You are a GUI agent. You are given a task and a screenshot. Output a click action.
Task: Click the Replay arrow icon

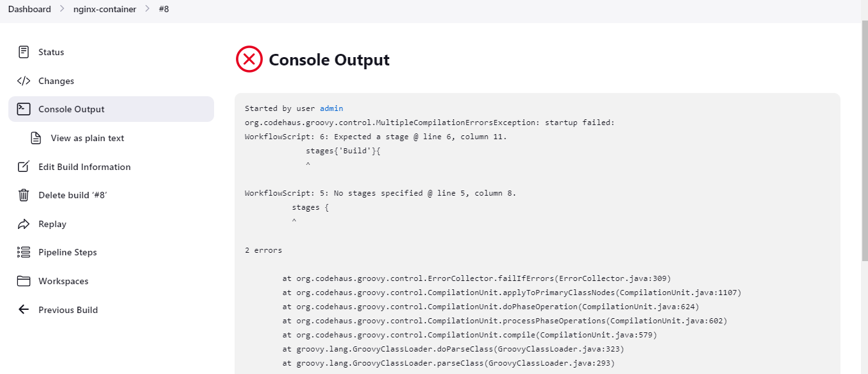[24, 224]
